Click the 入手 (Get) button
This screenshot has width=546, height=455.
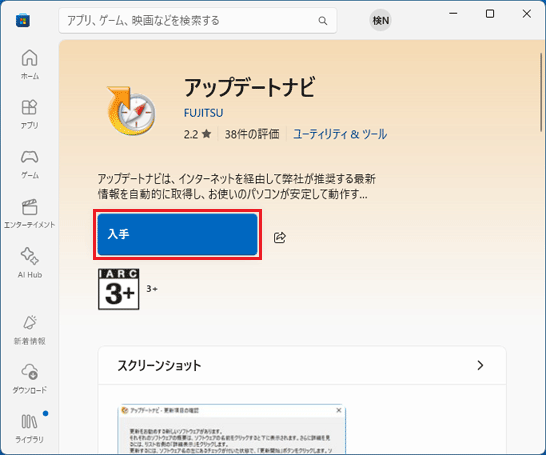point(177,234)
